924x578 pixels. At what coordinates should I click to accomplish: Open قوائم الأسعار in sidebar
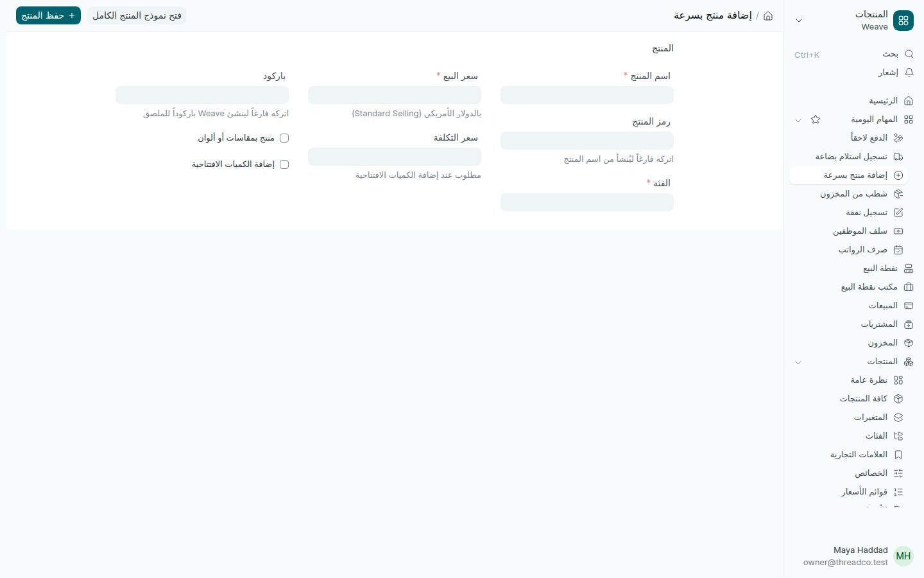(848, 492)
